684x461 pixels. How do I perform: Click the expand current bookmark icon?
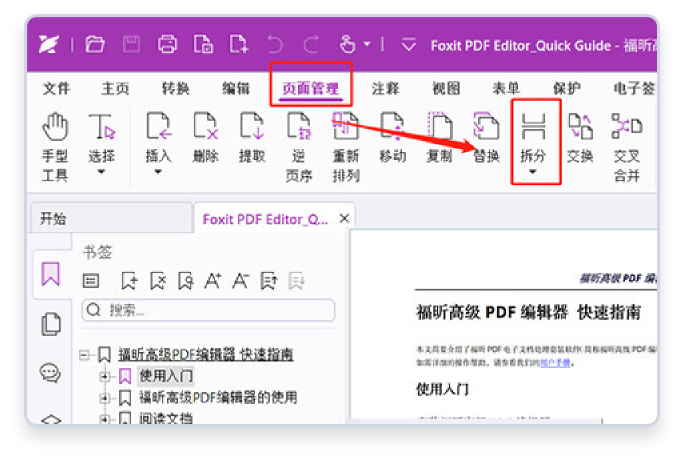[x=269, y=281]
